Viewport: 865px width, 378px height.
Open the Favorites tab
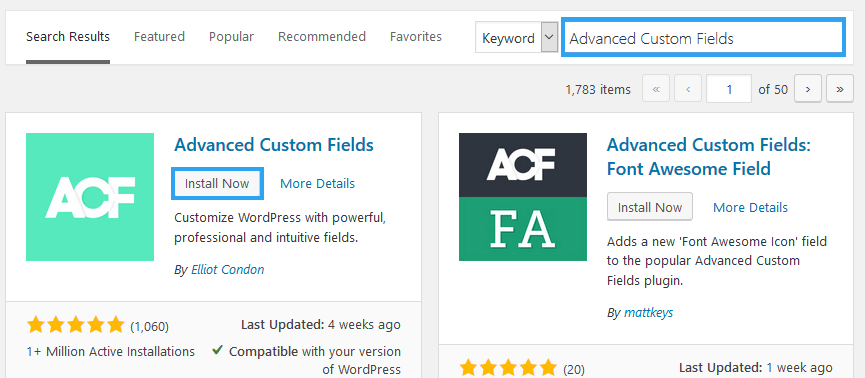coord(415,37)
